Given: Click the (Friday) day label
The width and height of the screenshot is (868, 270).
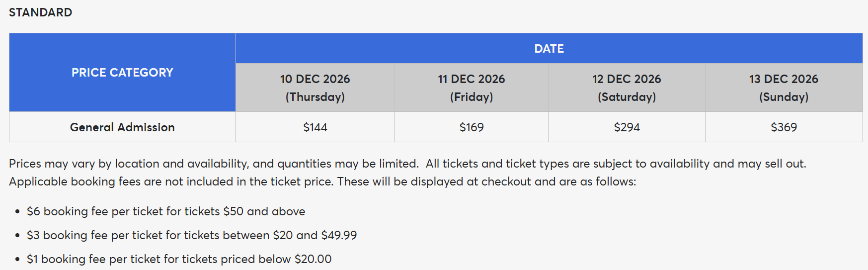Looking at the screenshot, I should (471, 97).
